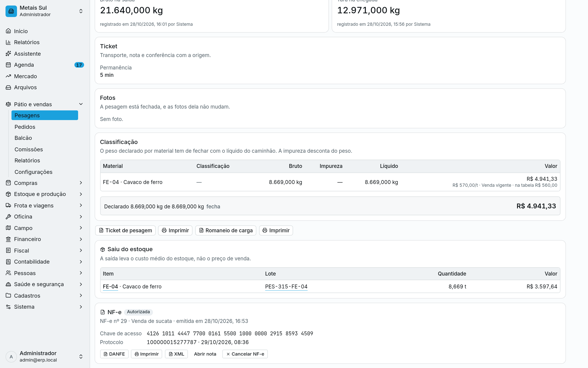The width and height of the screenshot is (588, 368).
Task: Click the Contabilidade ledger icon
Action: click(x=8, y=262)
